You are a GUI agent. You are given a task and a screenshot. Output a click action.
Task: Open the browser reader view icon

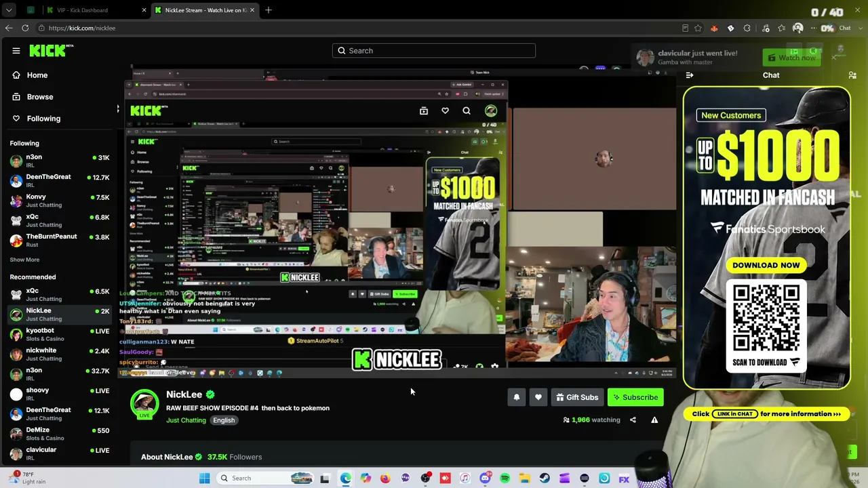685,28
